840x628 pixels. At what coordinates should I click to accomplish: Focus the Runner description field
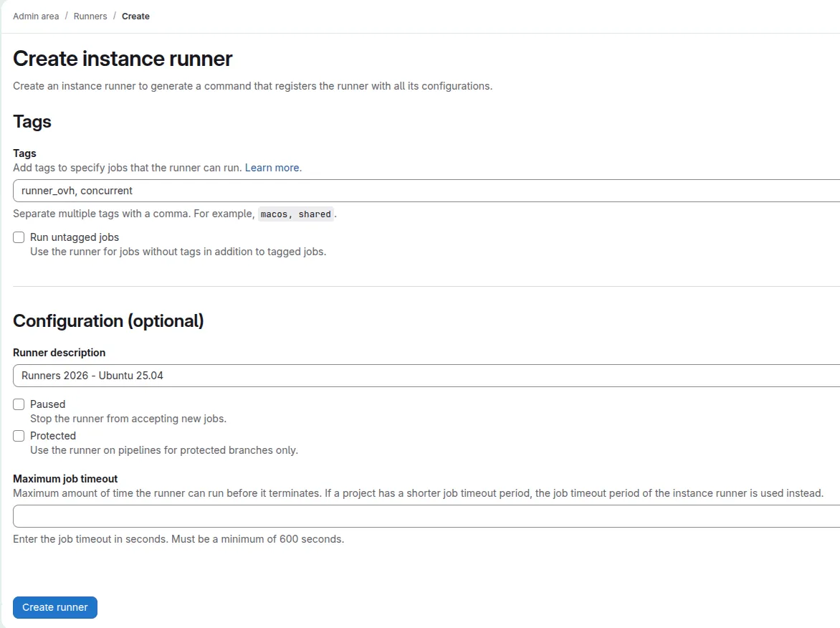pyautogui.click(x=426, y=376)
